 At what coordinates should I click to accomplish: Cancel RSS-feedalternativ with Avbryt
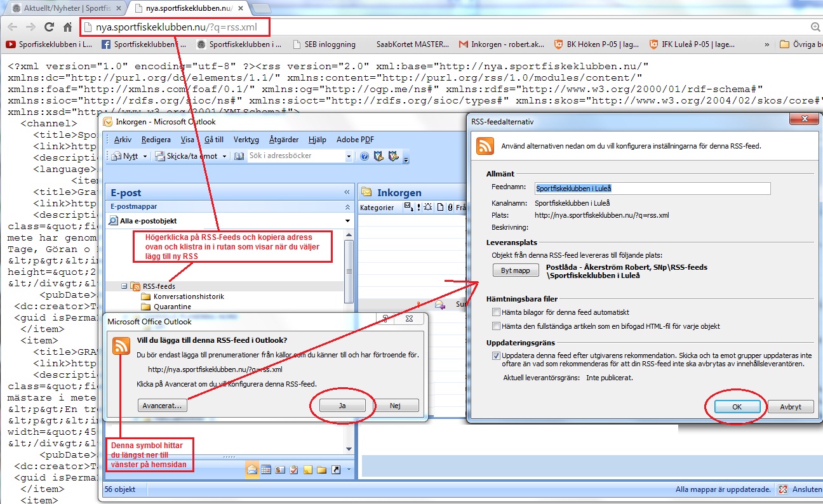[791, 407]
